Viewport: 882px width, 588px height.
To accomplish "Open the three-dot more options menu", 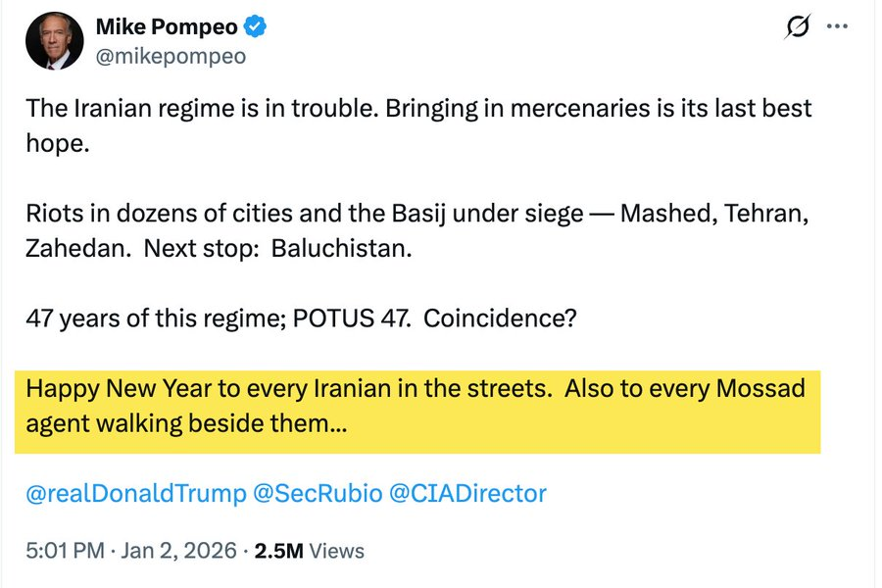I will [x=838, y=26].
